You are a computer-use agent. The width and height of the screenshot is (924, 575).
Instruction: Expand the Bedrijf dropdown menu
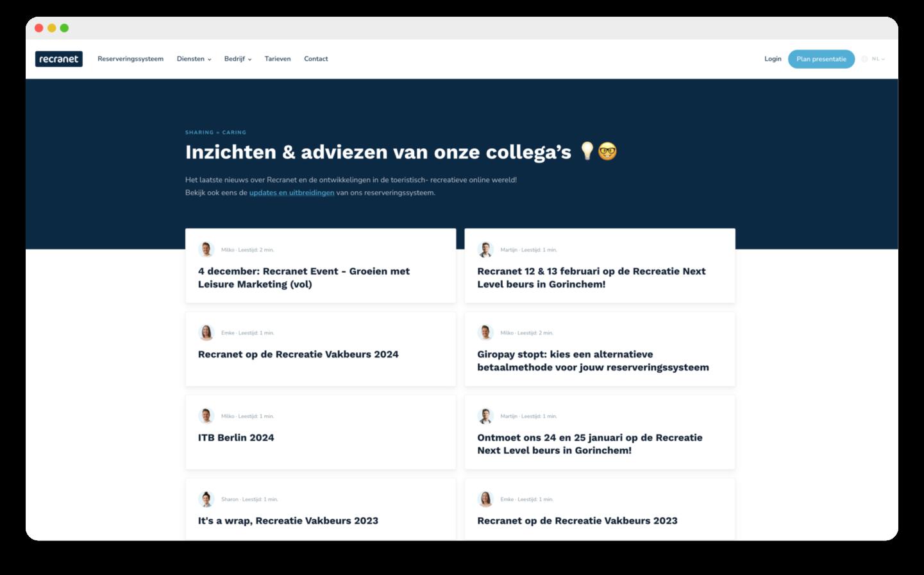[237, 59]
